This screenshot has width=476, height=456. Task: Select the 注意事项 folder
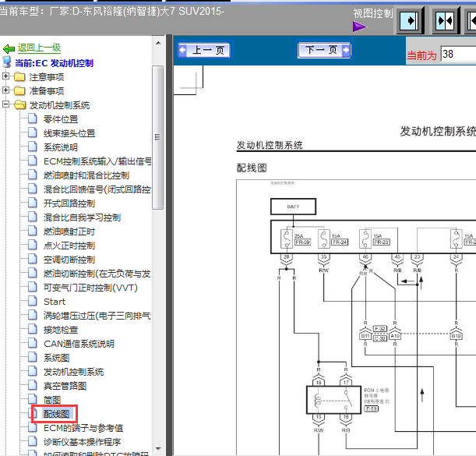(x=47, y=77)
